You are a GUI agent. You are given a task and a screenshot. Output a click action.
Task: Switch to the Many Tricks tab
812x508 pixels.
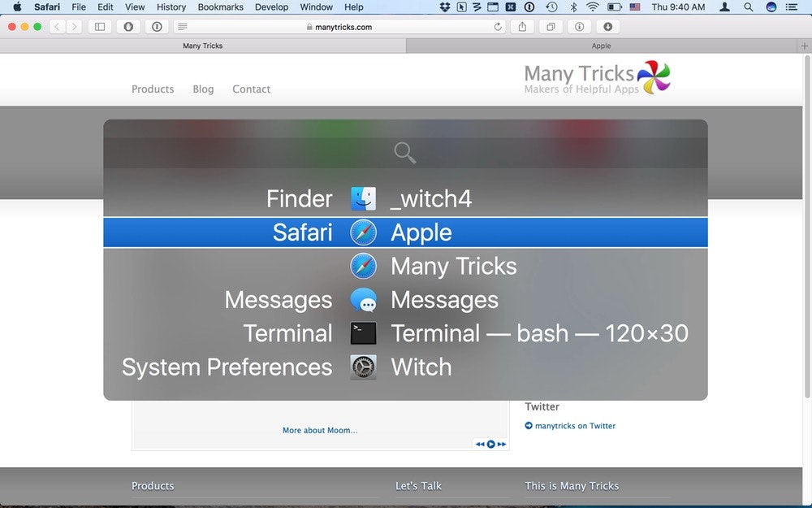(202, 46)
